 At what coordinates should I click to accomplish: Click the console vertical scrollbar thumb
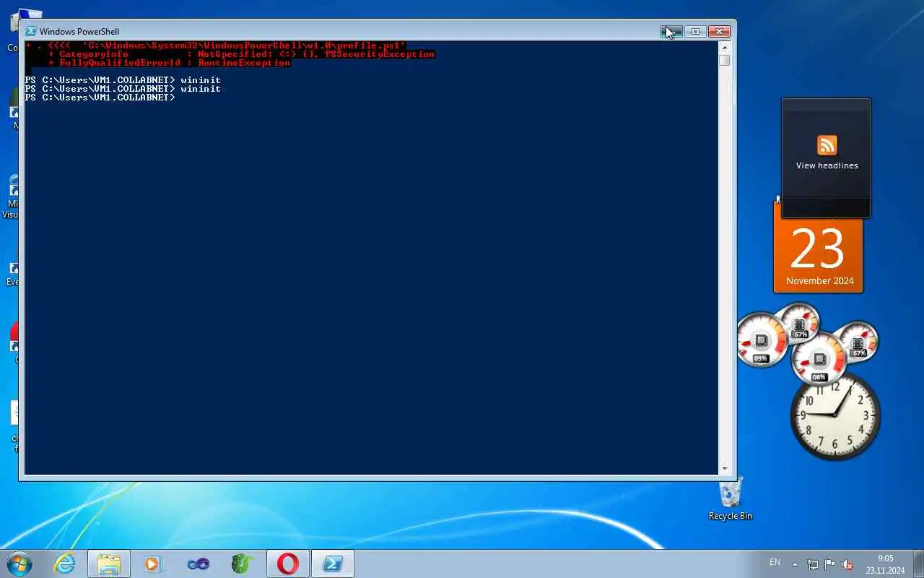724,61
